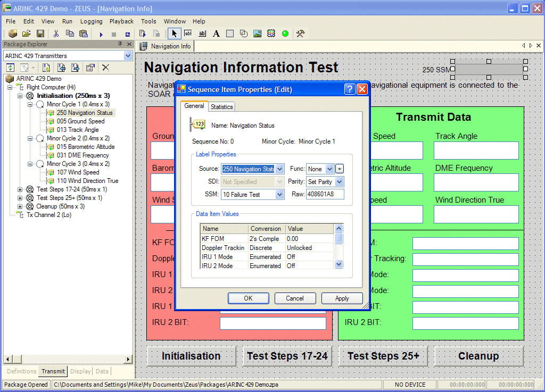Open the Source dropdown in Label Properties
The width and height of the screenshot is (545, 392).
pyautogui.click(x=280, y=169)
